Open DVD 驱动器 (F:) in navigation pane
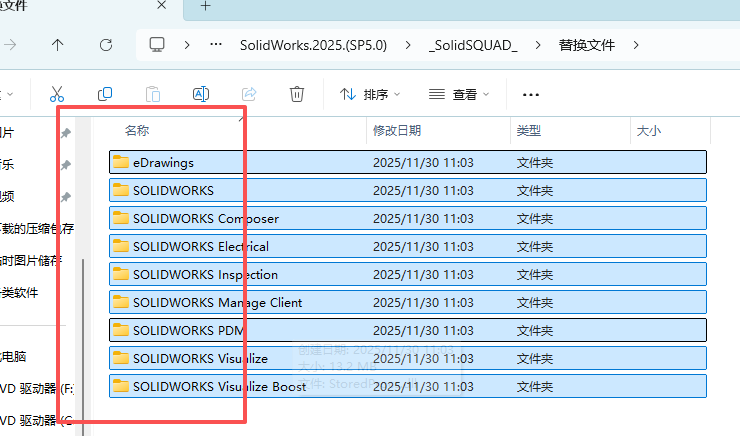740x436 pixels. [37, 388]
